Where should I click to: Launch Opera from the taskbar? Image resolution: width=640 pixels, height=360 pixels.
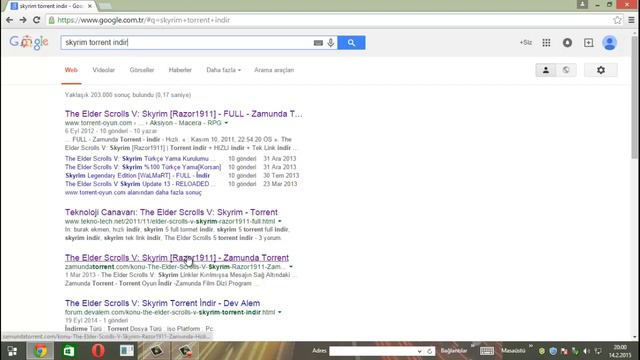point(98,351)
